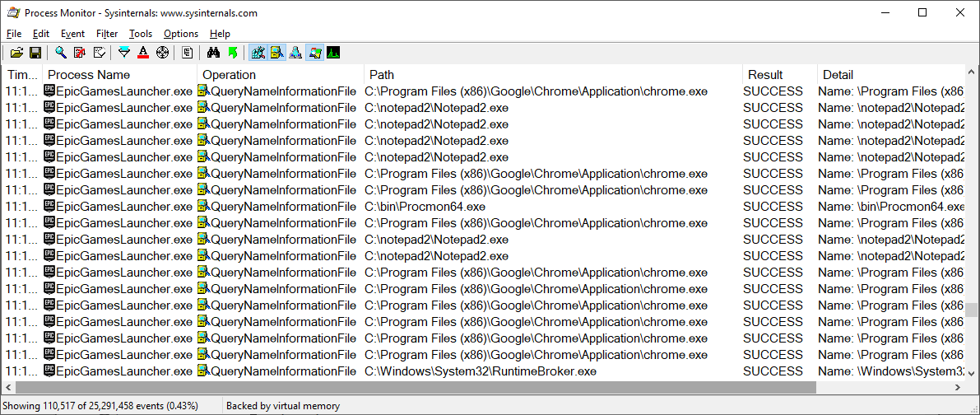This screenshot has width=980, height=415.
Task: Click the Find binoculars icon
Action: pyautogui.click(x=213, y=53)
